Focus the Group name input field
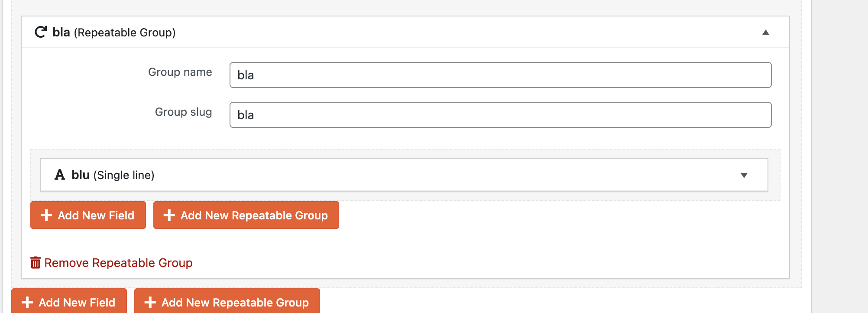This screenshot has width=868, height=313. tap(500, 75)
